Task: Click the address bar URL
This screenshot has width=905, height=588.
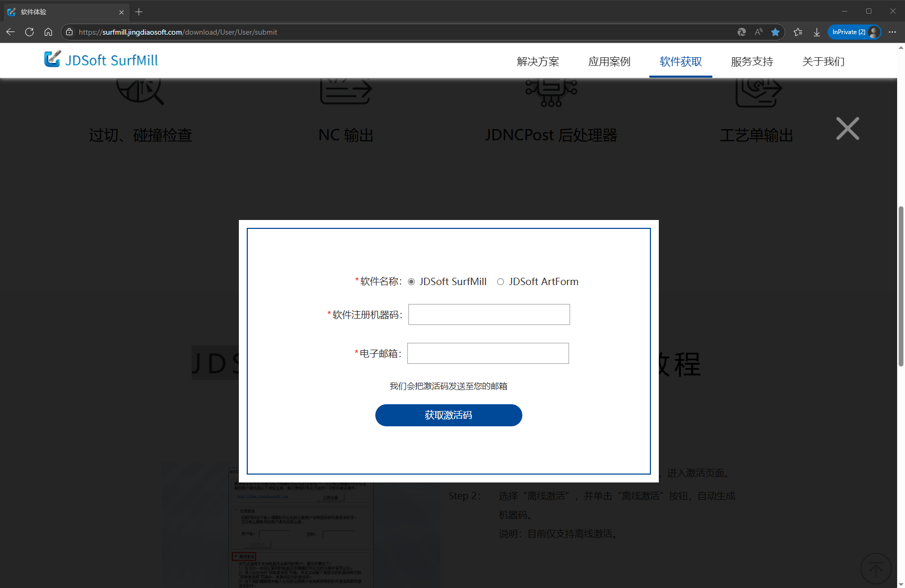Action: pyautogui.click(x=178, y=32)
